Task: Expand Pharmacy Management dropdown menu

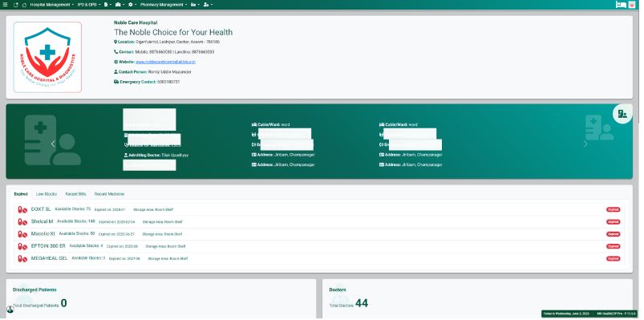Action: click(x=163, y=5)
